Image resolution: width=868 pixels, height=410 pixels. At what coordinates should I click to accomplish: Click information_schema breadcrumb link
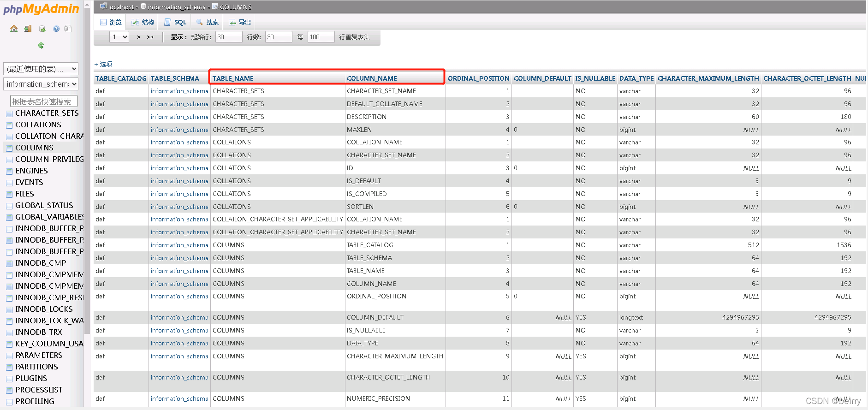coord(177,7)
